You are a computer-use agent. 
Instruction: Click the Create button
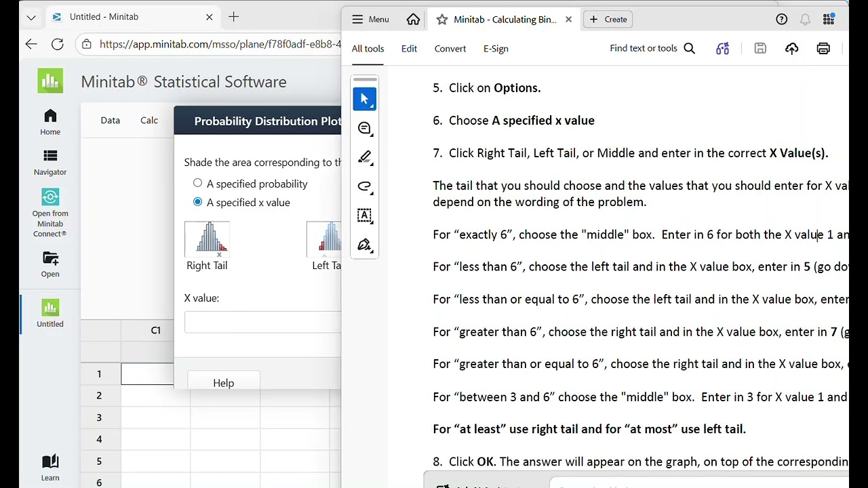[x=608, y=20]
